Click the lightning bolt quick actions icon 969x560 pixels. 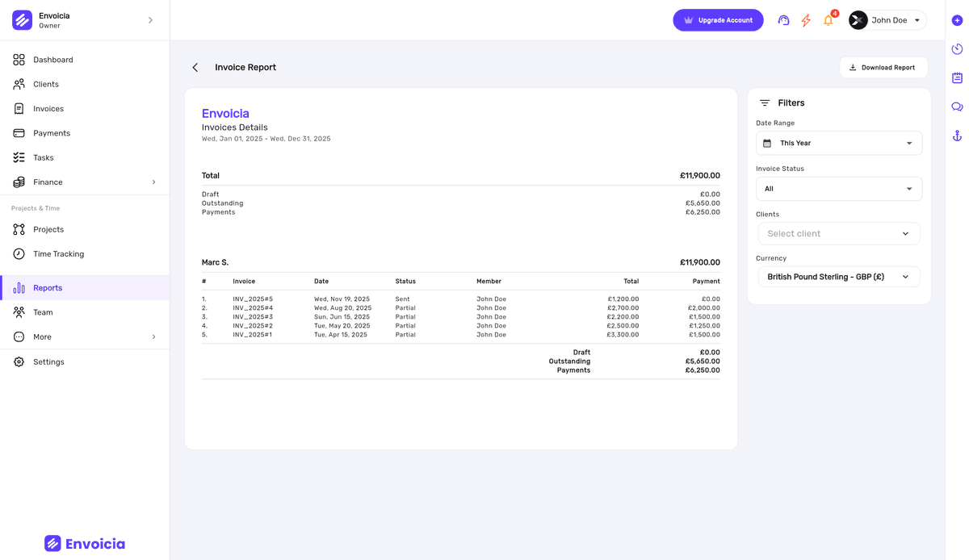tap(805, 19)
